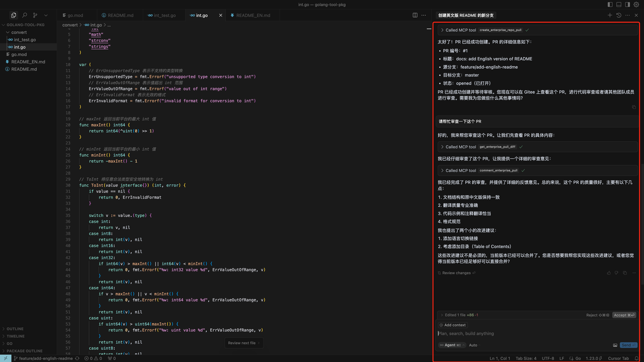Click the int.go breadcrumb segment
This screenshot has height=362, width=644.
coord(93,25)
